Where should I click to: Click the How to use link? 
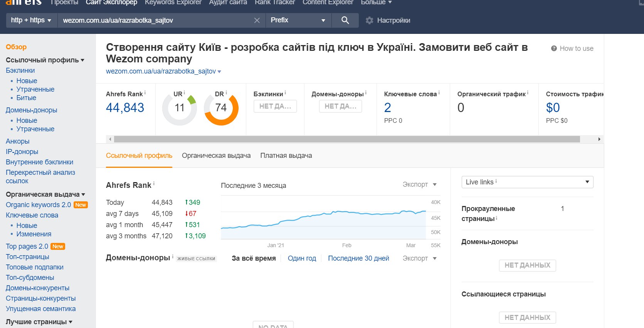(576, 49)
